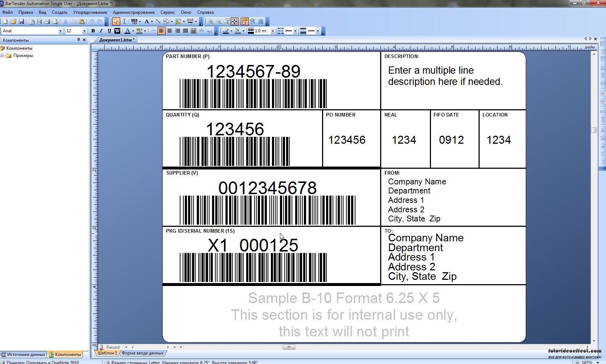Toggle underline text formatting
Image resolution: width=606 pixels, height=364 pixels.
[x=109, y=31]
